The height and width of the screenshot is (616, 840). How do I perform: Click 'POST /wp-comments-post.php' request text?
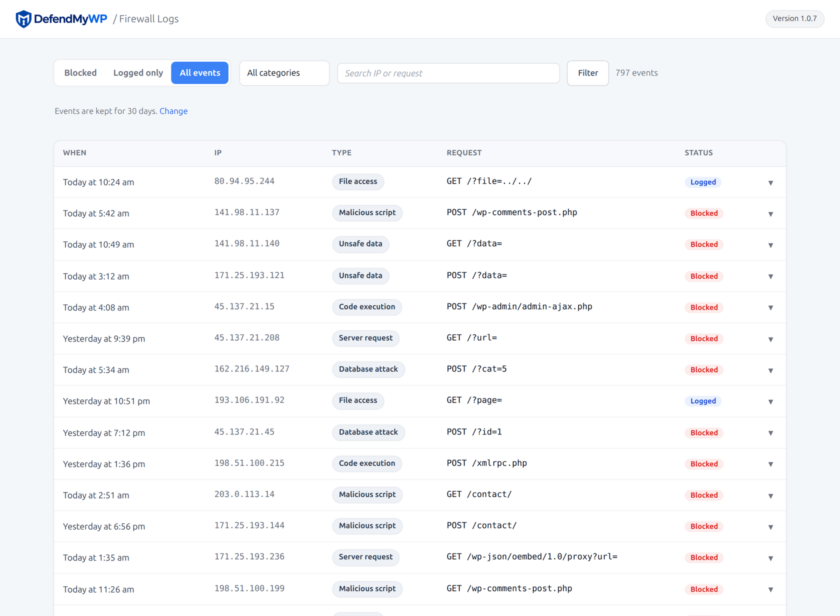point(512,212)
